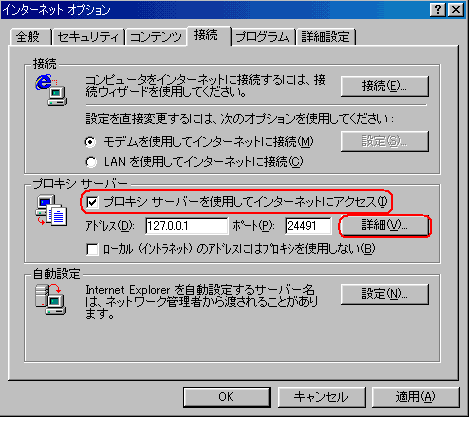Click the 接続(E)... wizard button
This screenshot has width=475, height=423.
coord(385,86)
